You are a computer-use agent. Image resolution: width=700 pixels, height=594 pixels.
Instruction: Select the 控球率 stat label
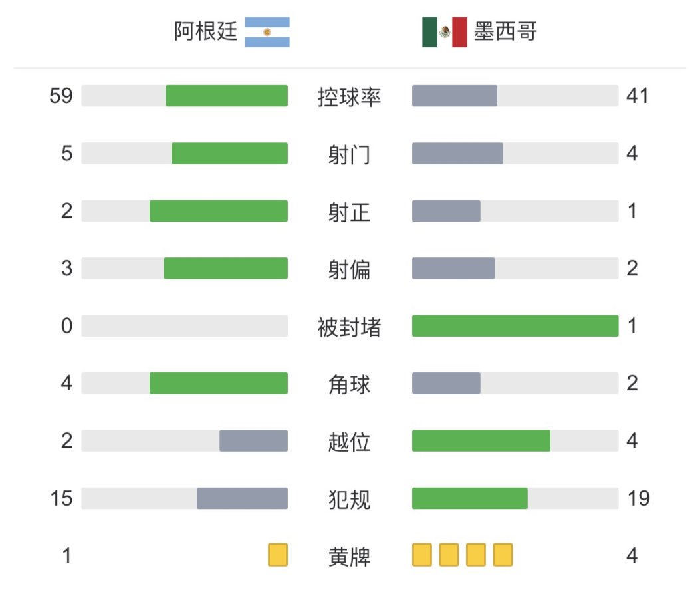[349, 97]
